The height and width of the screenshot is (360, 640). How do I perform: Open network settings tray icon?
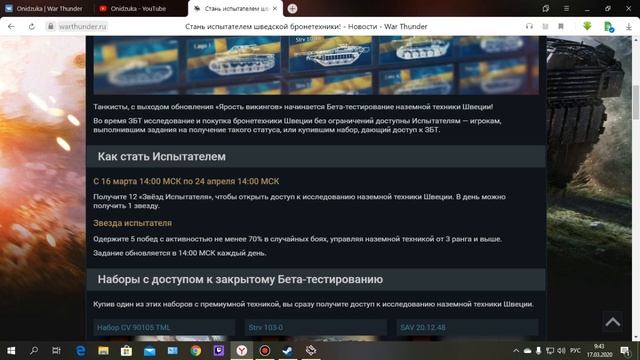pyautogui.click(x=550, y=351)
